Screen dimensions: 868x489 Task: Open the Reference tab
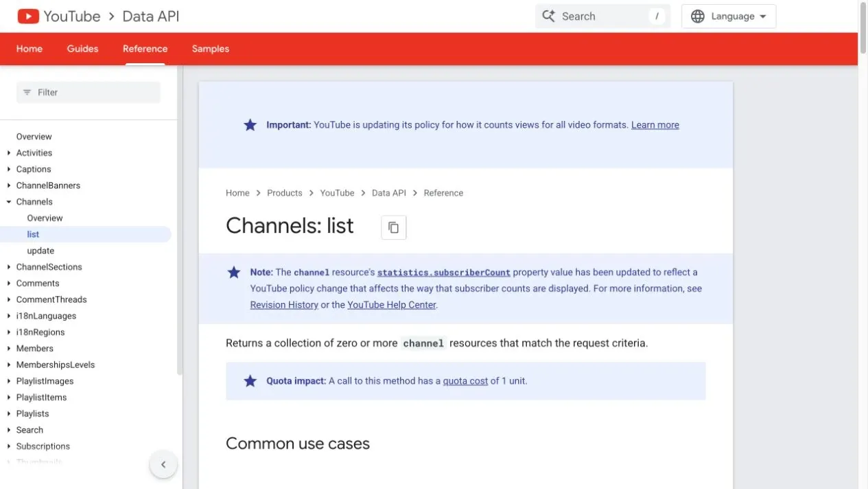pyautogui.click(x=145, y=49)
